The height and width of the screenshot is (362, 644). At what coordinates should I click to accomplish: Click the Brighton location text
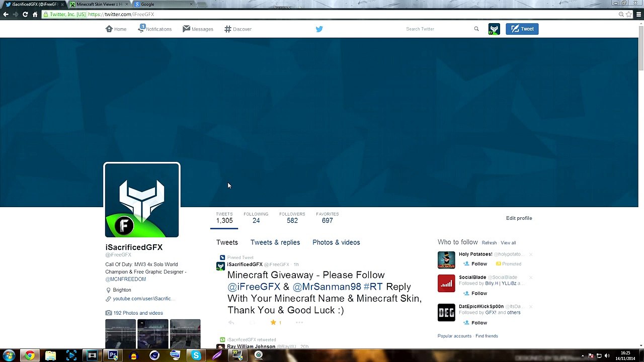(122, 290)
